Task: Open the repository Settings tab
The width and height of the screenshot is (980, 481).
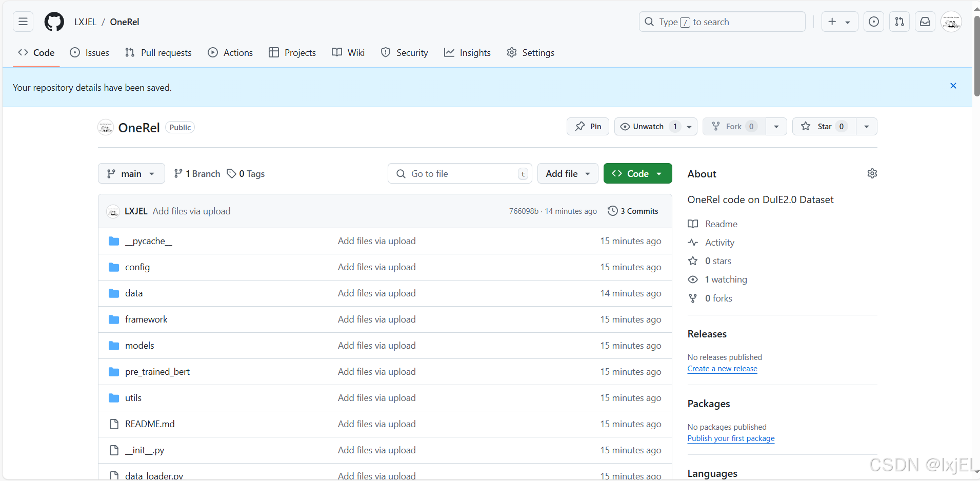Action: pyautogui.click(x=530, y=53)
